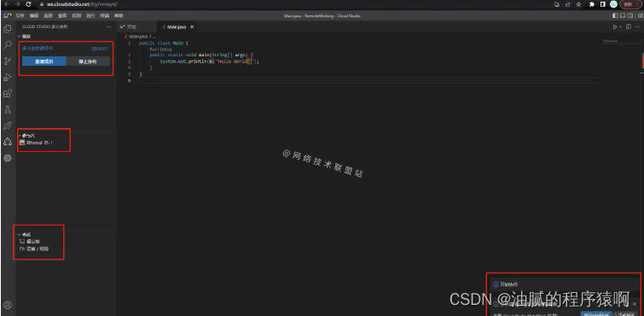Open the customize layout icon
The image size is (644, 316).
640,15
